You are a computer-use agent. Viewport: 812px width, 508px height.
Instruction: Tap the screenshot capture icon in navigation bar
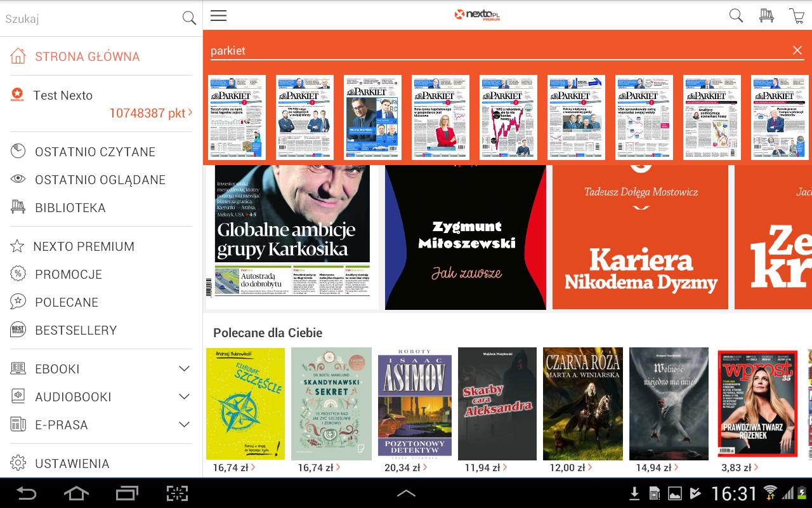pos(177,493)
